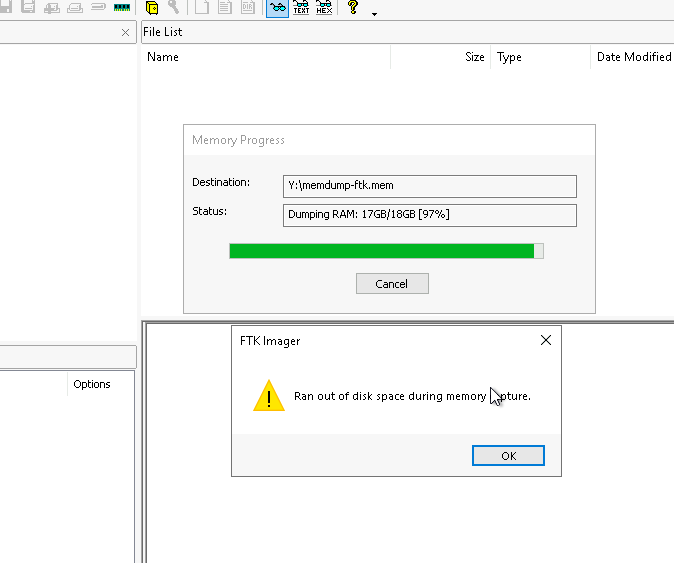The image size is (674, 563).
Task: Click the lined document toolbar icon
Action: point(224,8)
